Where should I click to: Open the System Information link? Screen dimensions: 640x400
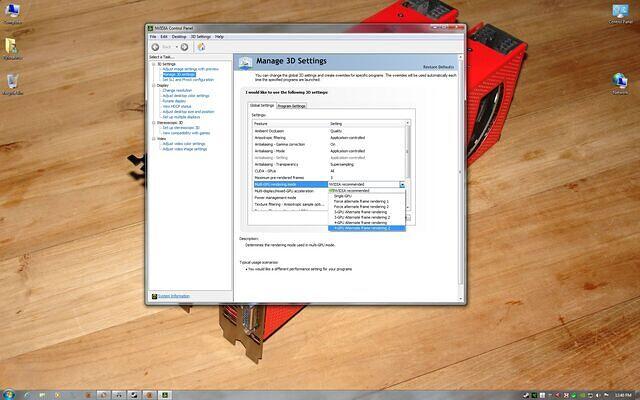click(172, 296)
